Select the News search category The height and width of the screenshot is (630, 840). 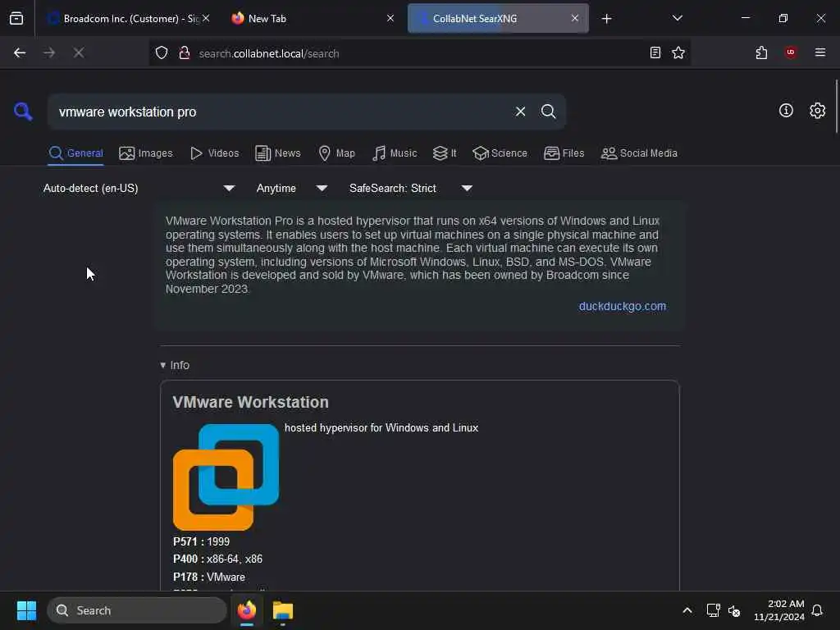coord(277,153)
